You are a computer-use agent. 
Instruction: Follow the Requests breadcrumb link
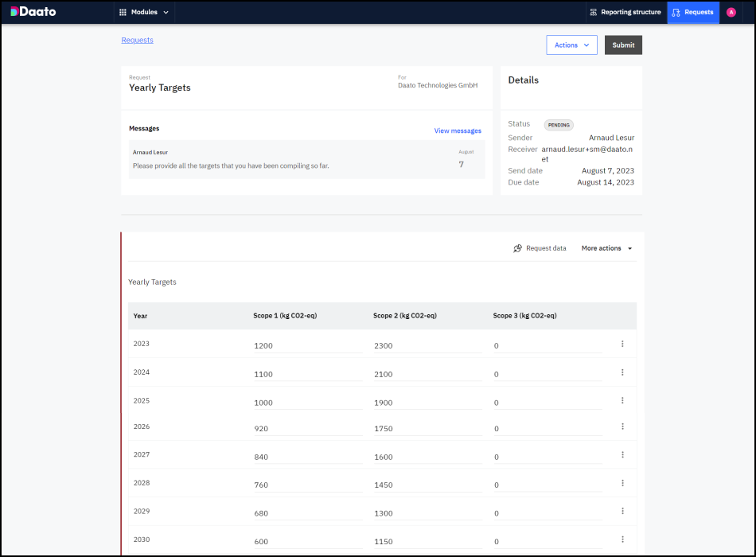coord(137,40)
